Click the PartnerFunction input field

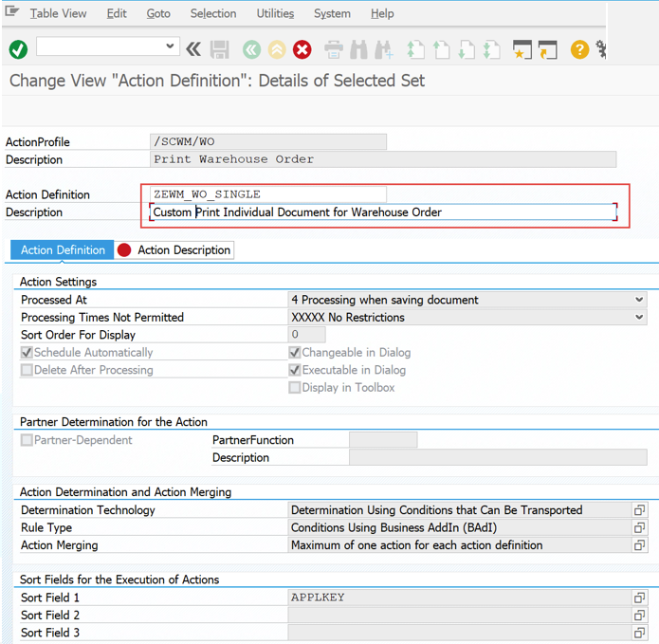(383, 440)
